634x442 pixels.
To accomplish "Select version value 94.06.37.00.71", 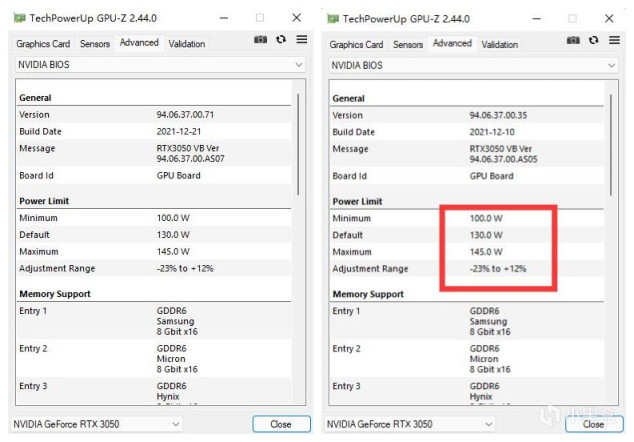I will [185, 115].
